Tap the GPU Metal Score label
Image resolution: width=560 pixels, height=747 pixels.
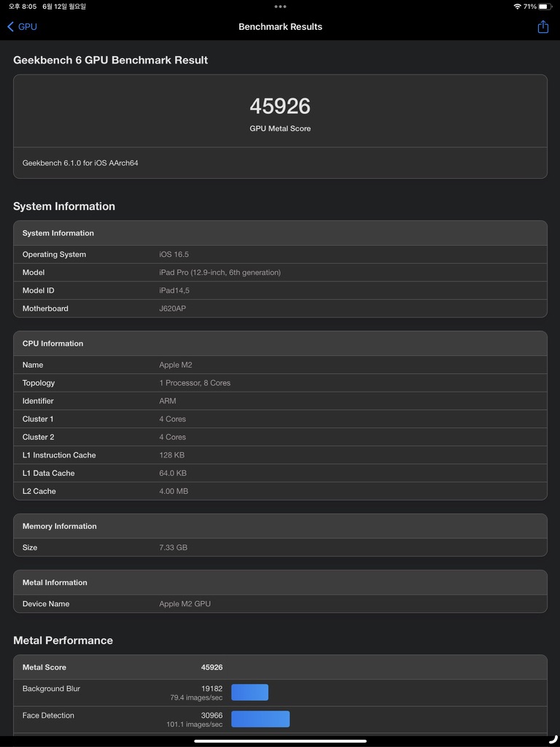click(280, 128)
